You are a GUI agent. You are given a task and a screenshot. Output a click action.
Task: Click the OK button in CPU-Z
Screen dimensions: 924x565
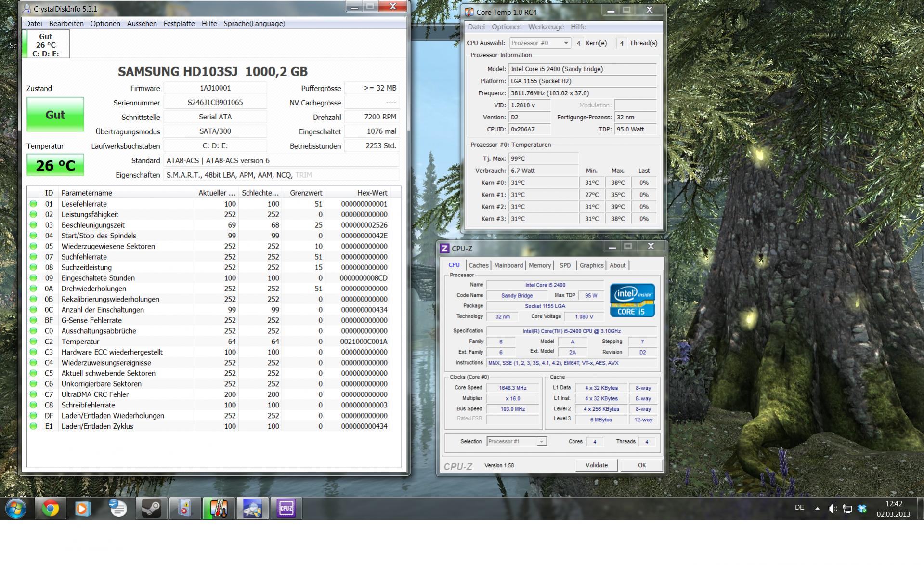(642, 465)
